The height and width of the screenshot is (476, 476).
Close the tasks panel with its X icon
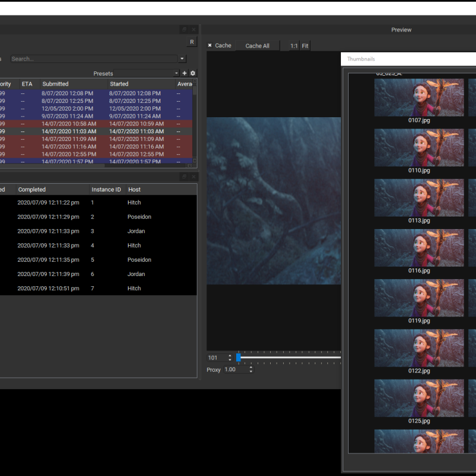[193, 176]
